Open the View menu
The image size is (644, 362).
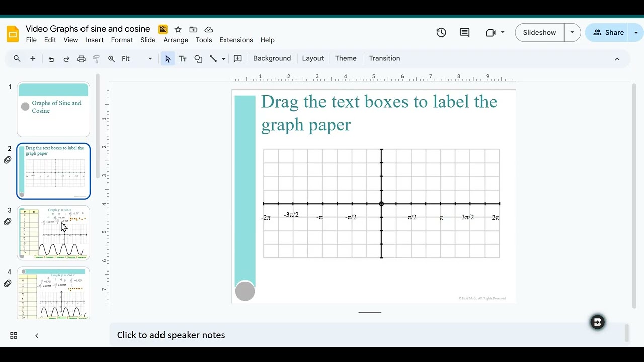(x=70, y=40)
